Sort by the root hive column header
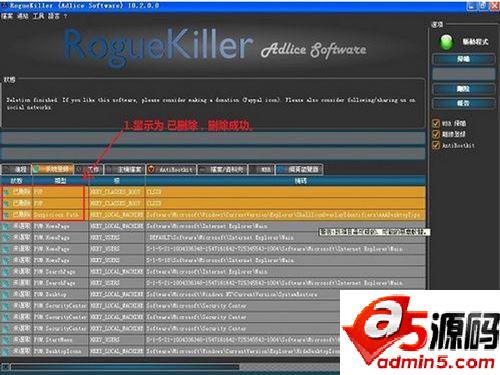 pyautogui.click(x=117, y=181)
